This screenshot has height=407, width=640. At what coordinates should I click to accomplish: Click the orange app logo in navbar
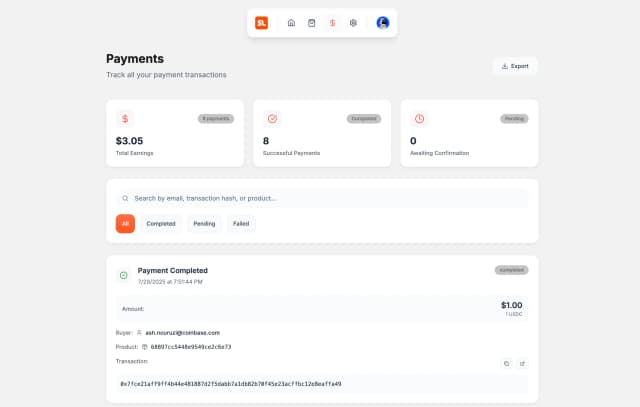(261, 23)
